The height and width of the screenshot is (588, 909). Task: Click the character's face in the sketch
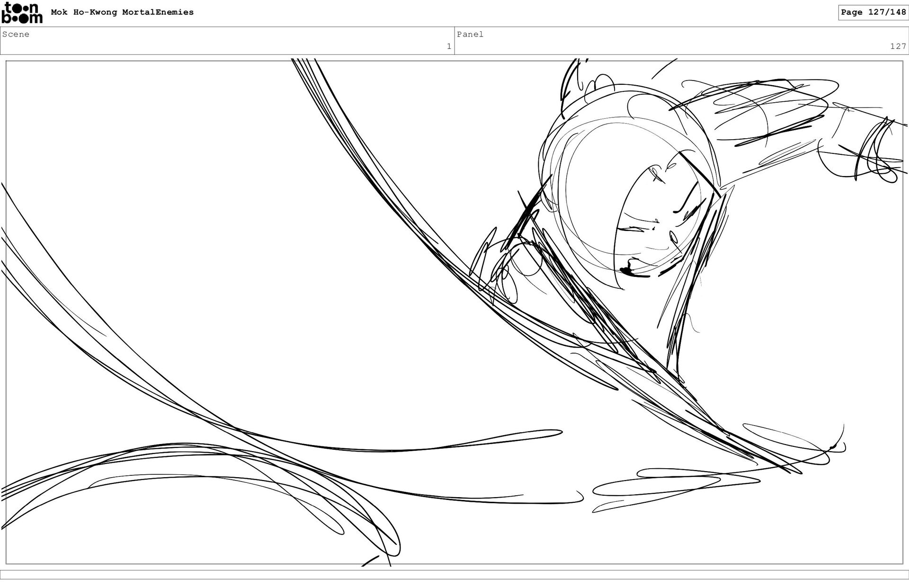point(658,223)
